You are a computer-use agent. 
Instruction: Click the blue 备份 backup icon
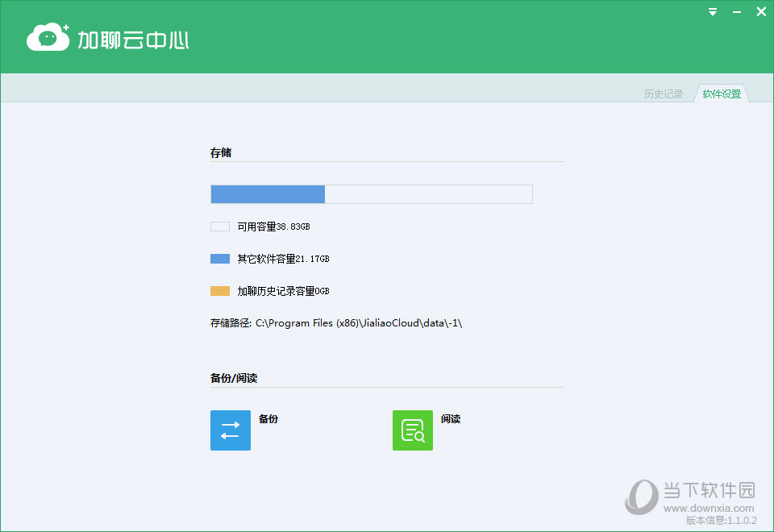pyautogui.click(x=231, y=430)
